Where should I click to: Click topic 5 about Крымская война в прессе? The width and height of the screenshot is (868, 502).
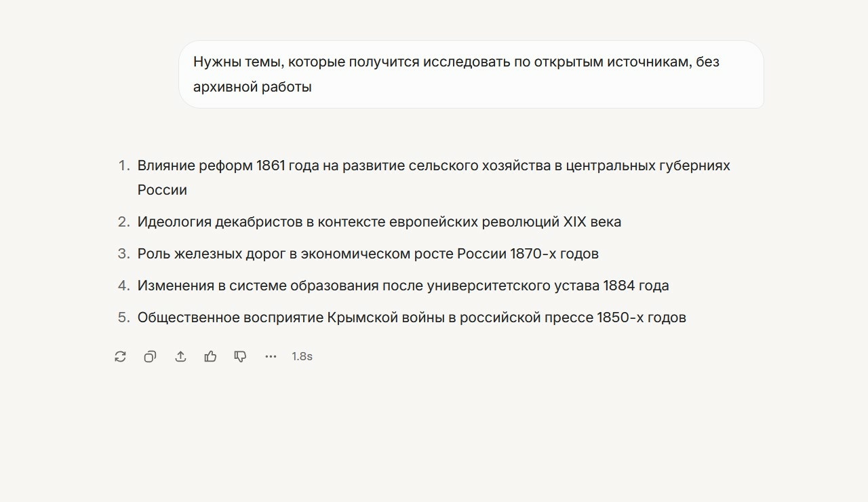(412, 317)
